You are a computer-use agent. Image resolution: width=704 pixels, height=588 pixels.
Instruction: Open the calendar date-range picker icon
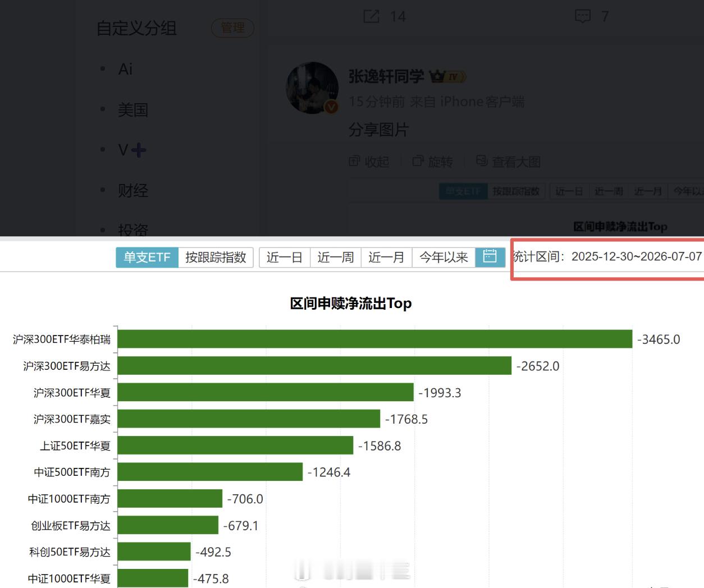[x=490, y=257]
